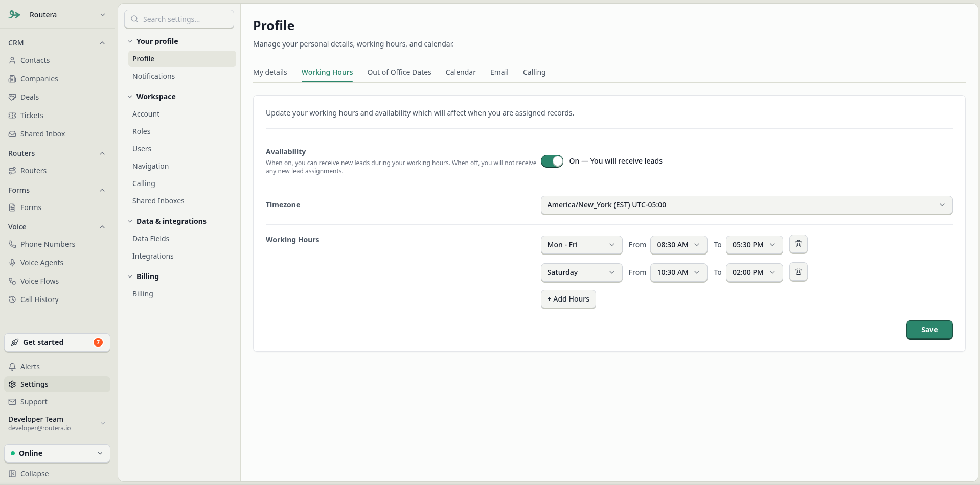This screenshot has width=980, height=485.
Task: Open the Email tab
Action: click(499, 72)
